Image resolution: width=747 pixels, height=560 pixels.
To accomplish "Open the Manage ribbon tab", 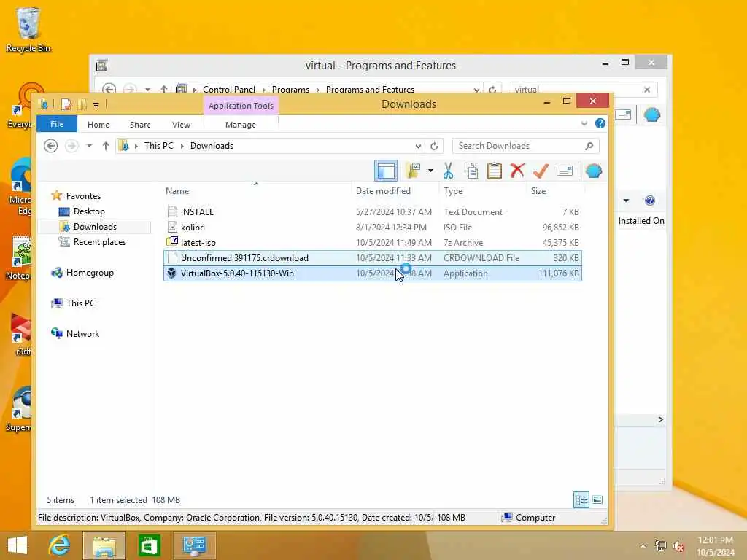I will (241, 125).
